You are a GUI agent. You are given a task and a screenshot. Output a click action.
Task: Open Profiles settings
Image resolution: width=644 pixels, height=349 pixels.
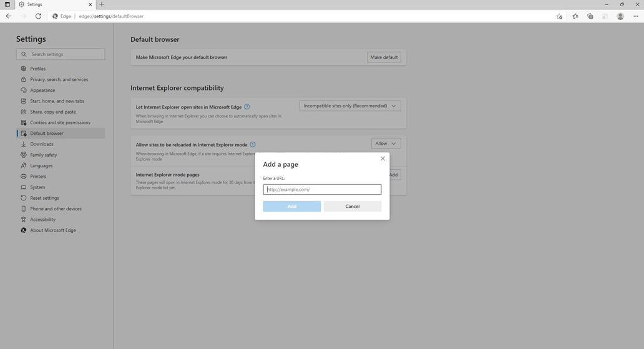click(x=61, y=69)
